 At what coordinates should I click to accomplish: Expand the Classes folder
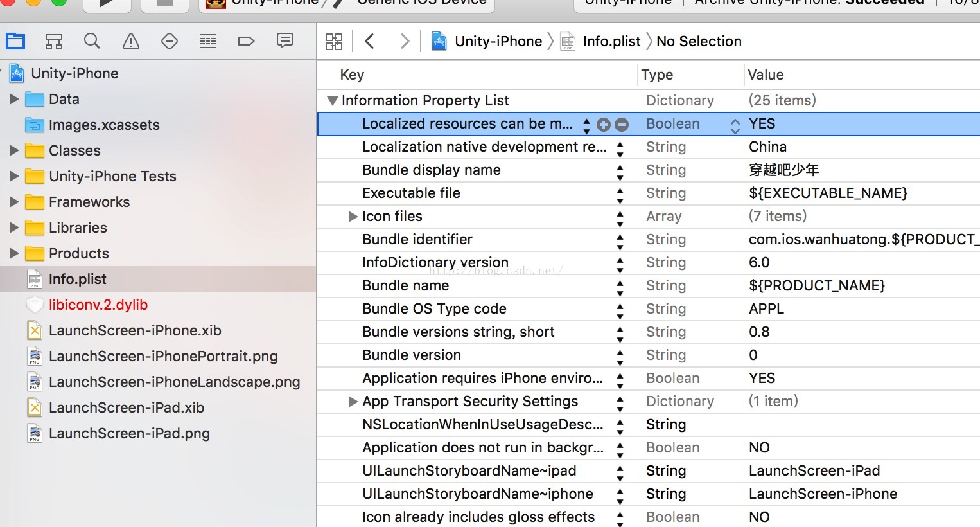click(x=14, y=150)
